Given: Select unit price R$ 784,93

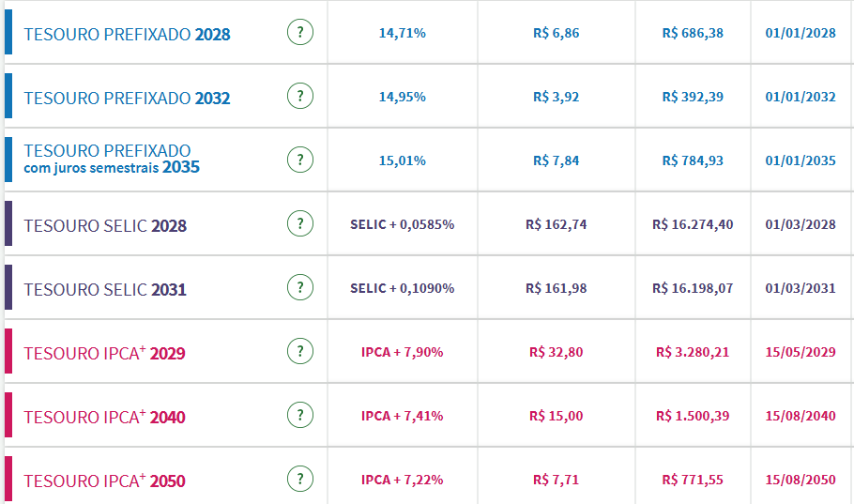Looking at the screenshot, I should pos(693,160).
